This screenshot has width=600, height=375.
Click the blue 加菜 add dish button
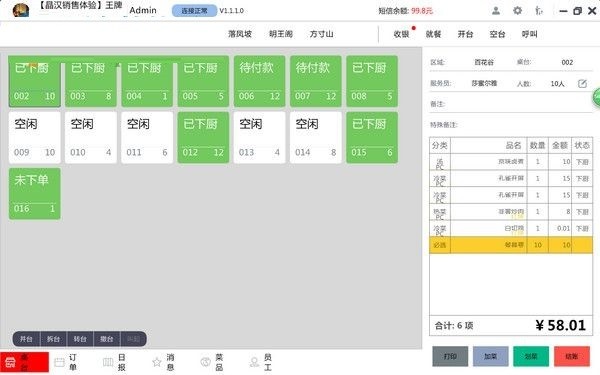[x=491, y=356]
